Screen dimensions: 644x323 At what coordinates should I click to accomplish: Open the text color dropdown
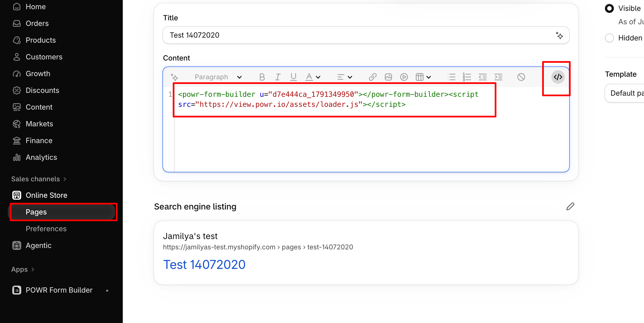(313, 77)
